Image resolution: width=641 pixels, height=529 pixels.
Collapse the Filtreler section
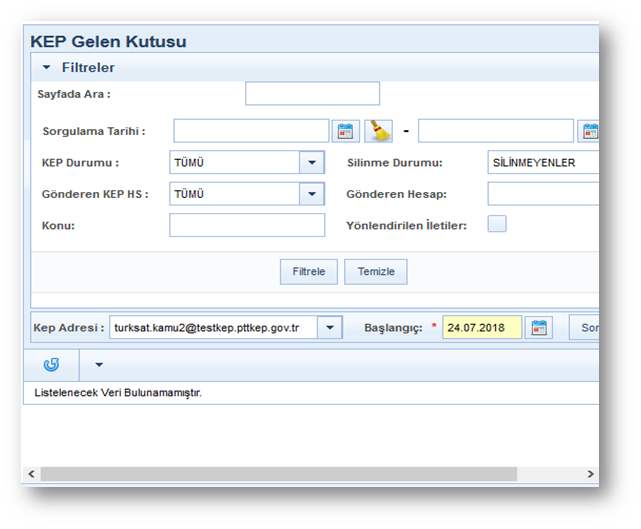point(46,68)
